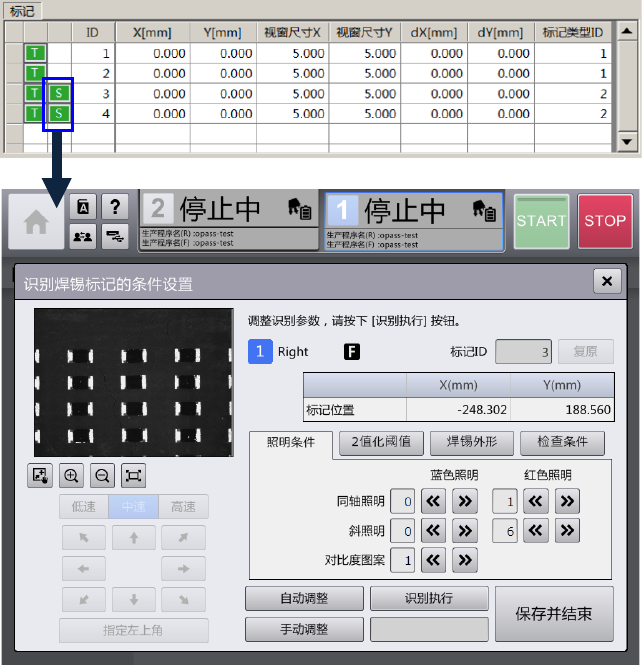Increase red 同轴照明 value

point(567,501)
